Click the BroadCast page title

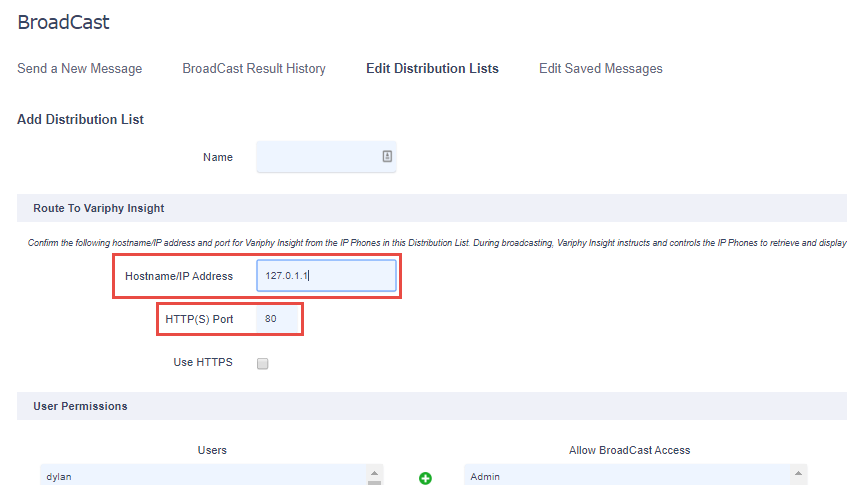click(63, 22)
